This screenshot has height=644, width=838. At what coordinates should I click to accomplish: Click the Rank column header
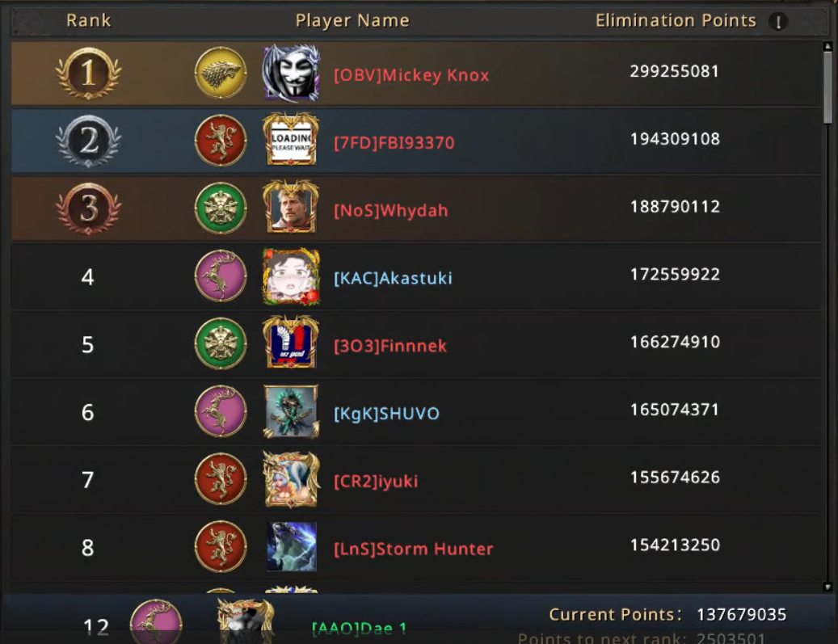point(89,20)
